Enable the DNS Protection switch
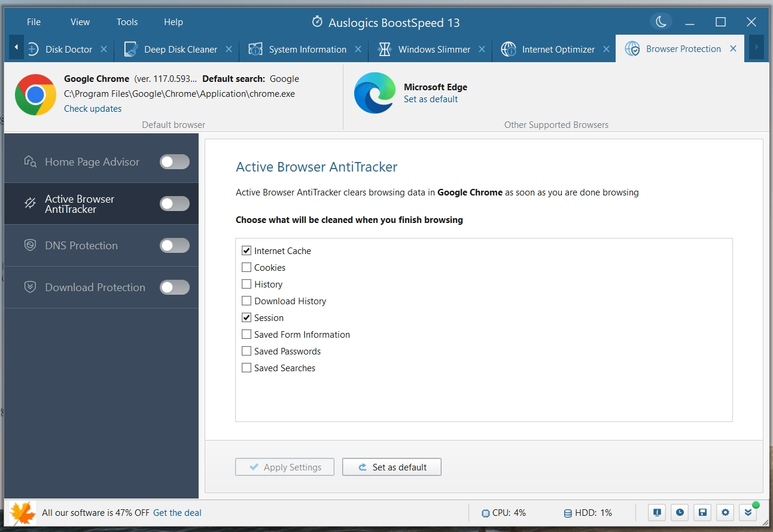This screenshot has height=532, width=773. click(175, 245)
